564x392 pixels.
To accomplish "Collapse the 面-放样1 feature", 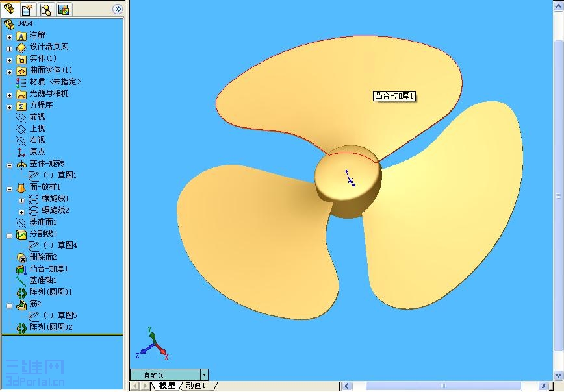I will point(9,189).
